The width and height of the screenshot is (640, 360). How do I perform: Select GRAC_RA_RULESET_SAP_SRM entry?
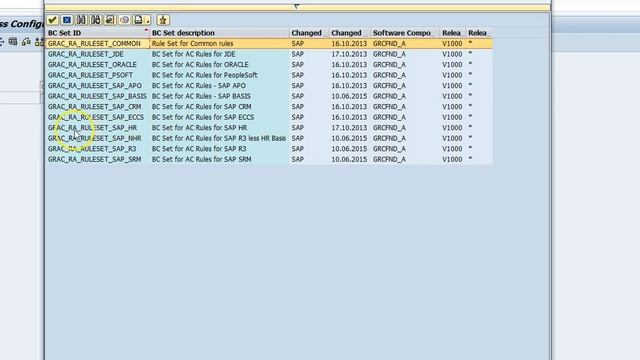95,159
